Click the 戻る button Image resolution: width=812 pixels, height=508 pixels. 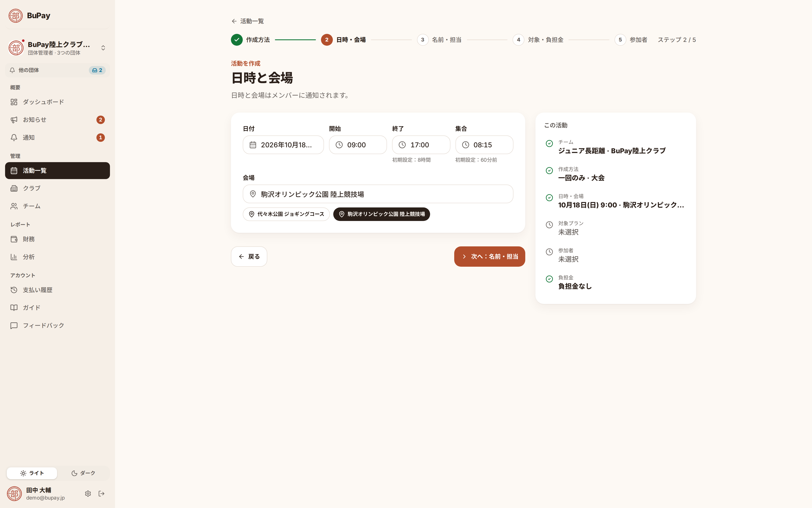click(249, 257)
